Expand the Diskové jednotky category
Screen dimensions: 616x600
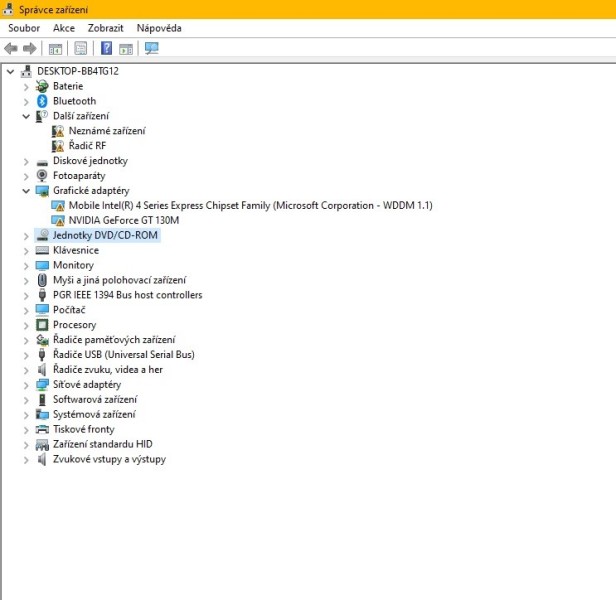point(26,161)
